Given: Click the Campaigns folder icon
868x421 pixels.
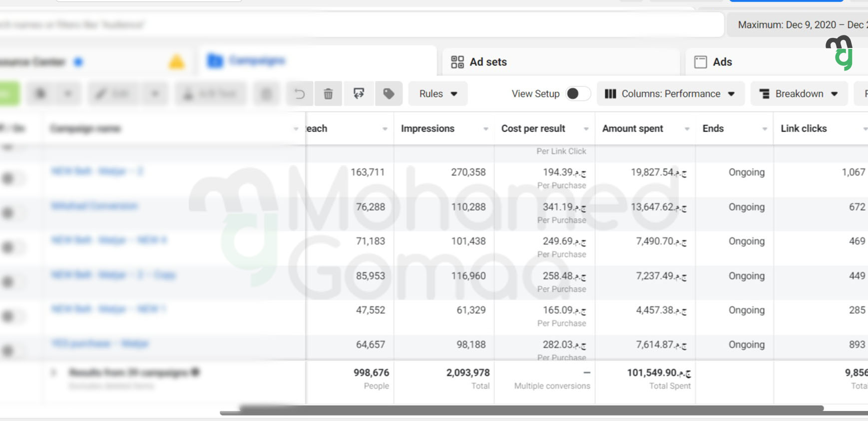Looking at the screenshot, I should pyautogui.click(x=215, y=61).
